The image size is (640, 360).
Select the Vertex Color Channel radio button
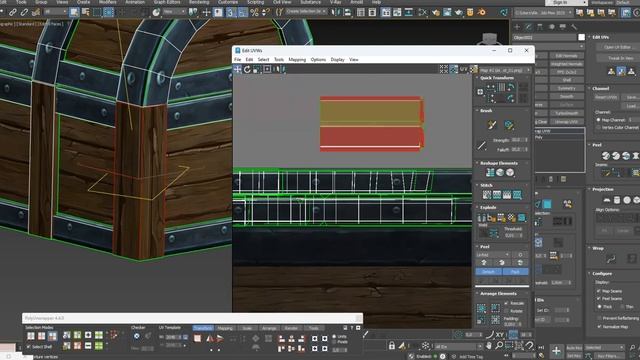(598, 127)
